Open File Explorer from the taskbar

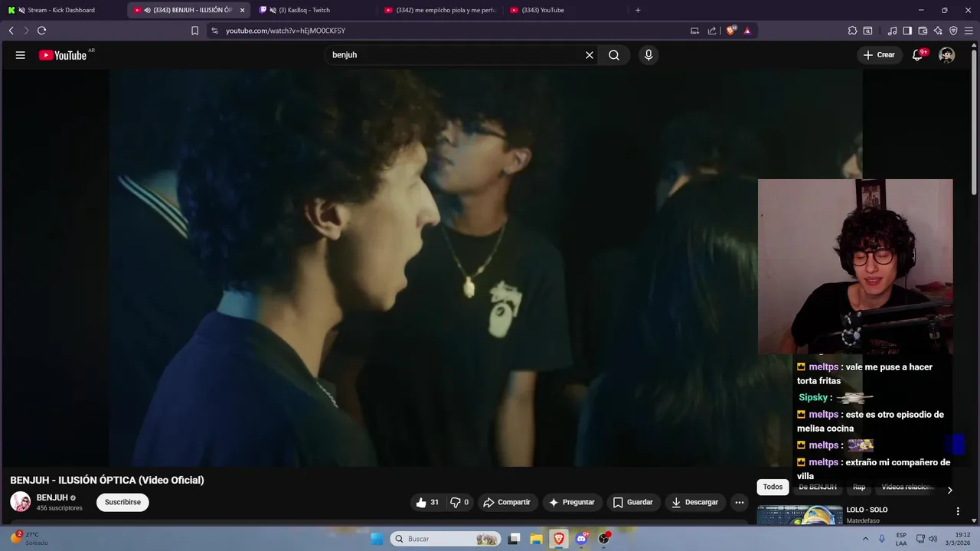pyautogui.click(x=536, y=539)
